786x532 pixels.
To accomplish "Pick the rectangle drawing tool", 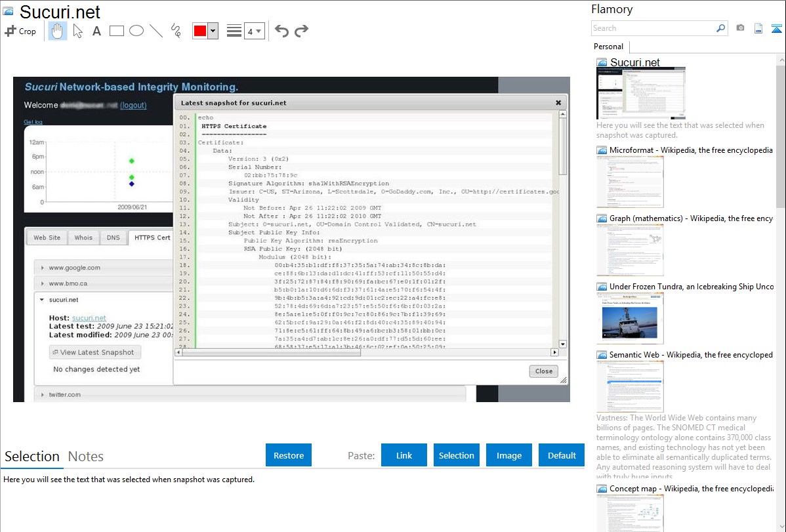I will pos(116,31).
